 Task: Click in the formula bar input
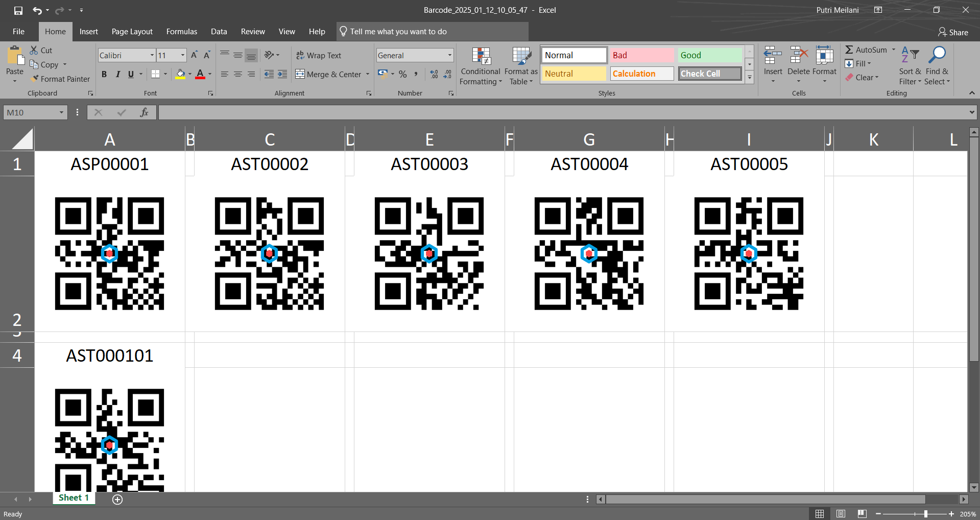pyautogui.click(x=563, y=112)
